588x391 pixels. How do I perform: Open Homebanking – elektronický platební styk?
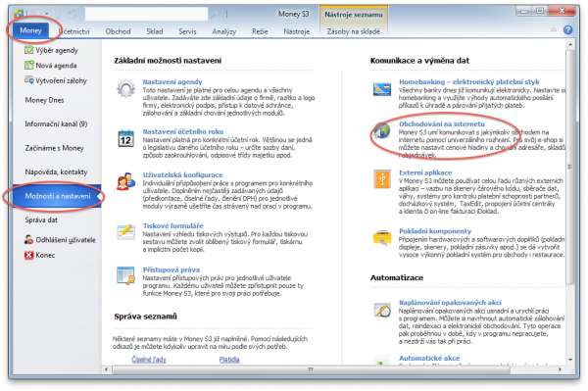click(468, 81)
